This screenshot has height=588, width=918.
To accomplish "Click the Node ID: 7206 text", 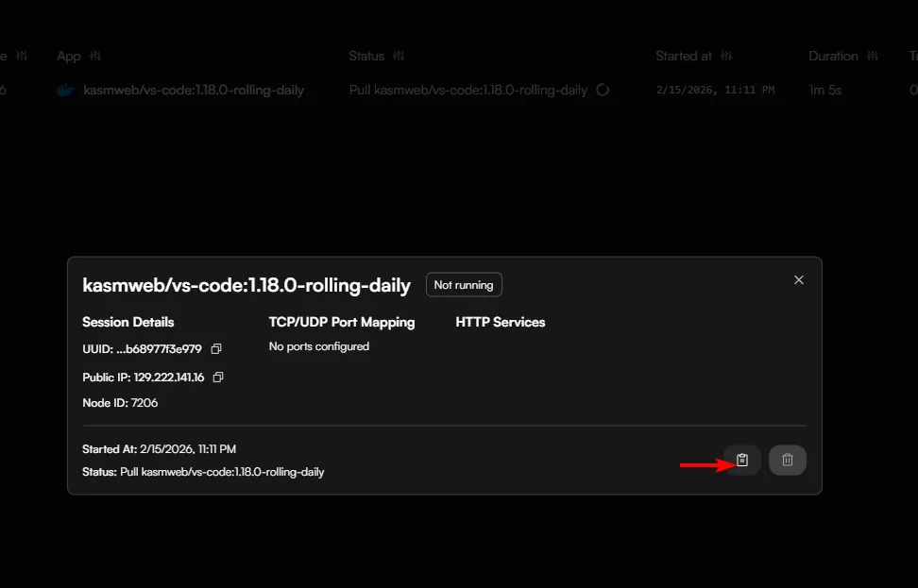I will click(120, 403).
